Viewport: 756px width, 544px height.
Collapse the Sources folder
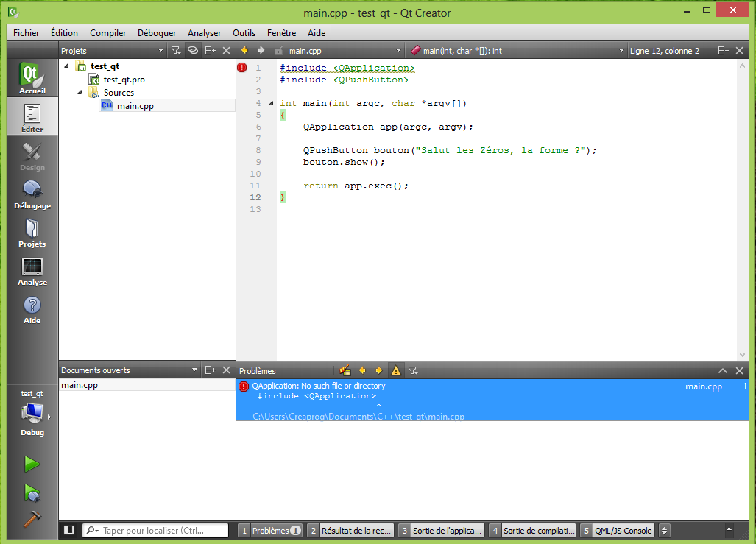[x=80, y=92]
